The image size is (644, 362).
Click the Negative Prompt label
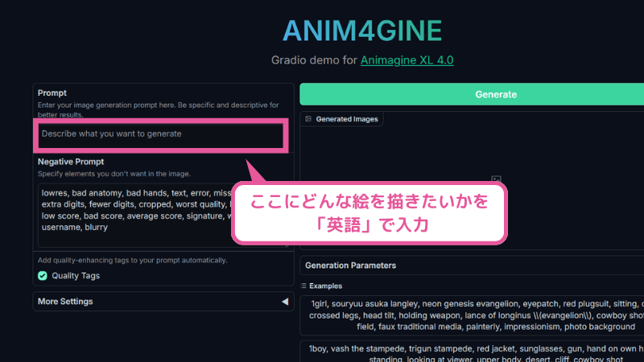71,162
